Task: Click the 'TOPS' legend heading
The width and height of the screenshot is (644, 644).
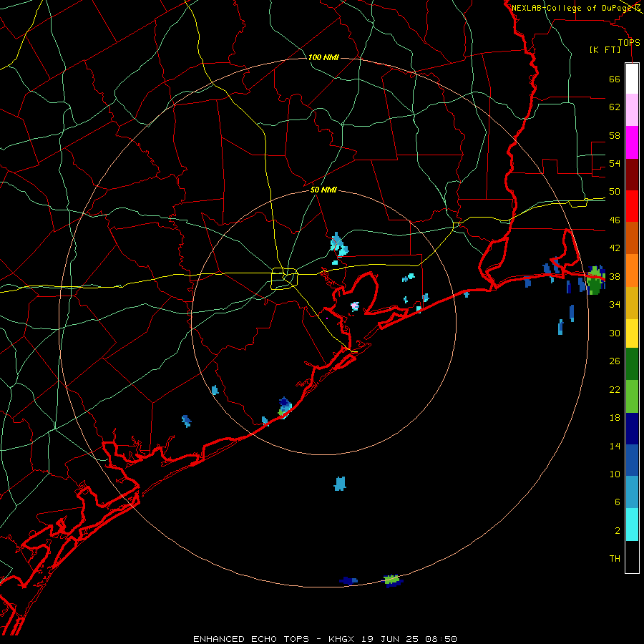Action: 629,43
